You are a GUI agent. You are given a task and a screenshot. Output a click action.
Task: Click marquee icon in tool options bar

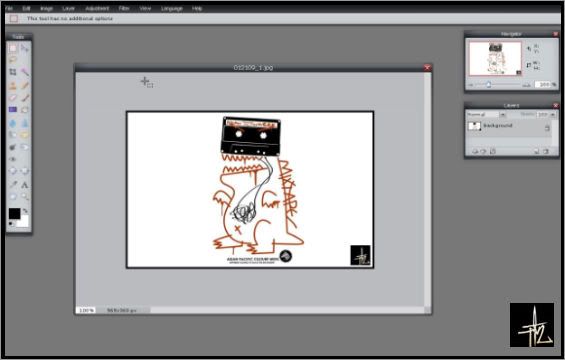click(x=14, y=18)
